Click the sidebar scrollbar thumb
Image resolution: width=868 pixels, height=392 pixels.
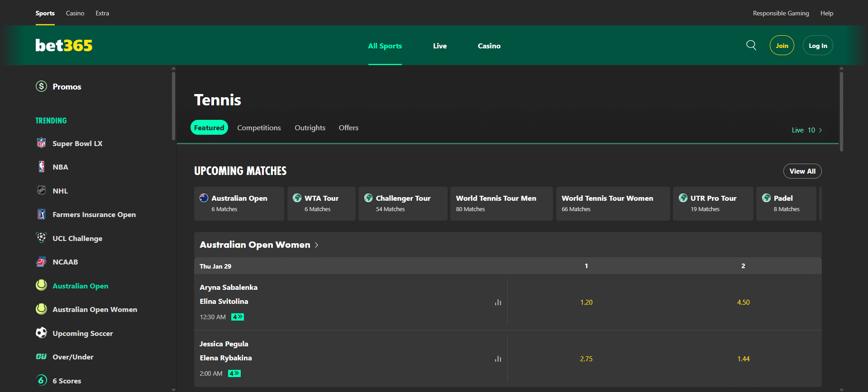click(173, 105)
